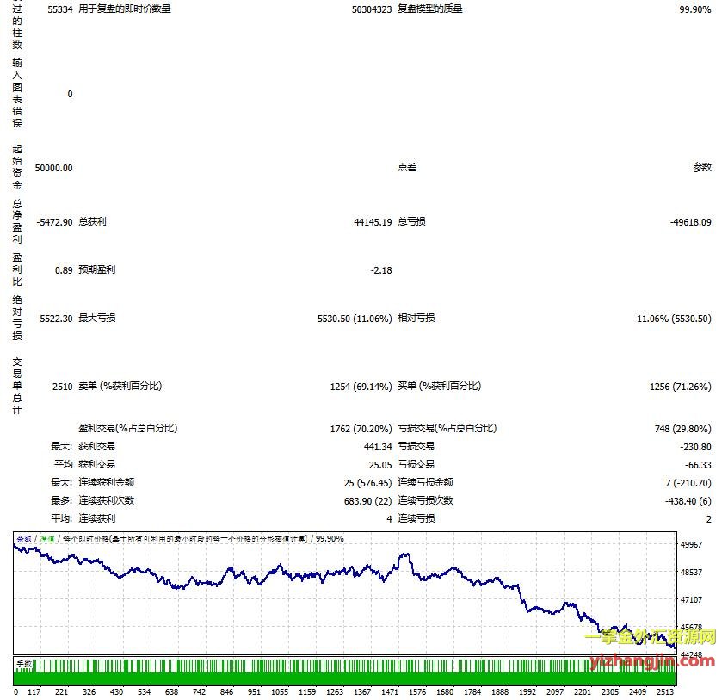The width and height of the screenshot is (728, 700).
Task: Click the 1471 tick on trade axis
Action: click(x=390, y=691)
